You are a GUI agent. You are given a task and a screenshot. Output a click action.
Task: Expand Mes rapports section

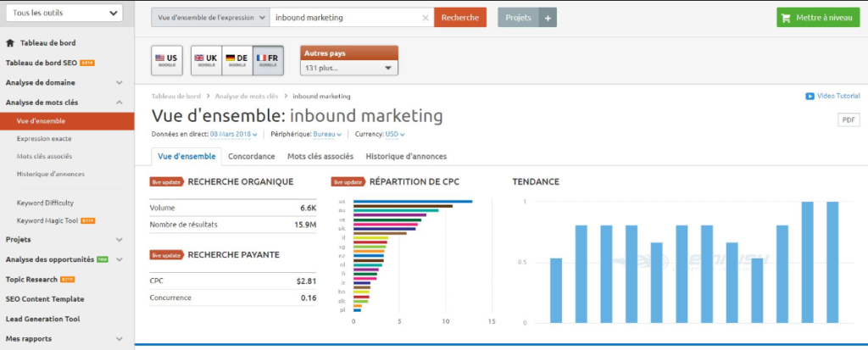pos(119,338)
